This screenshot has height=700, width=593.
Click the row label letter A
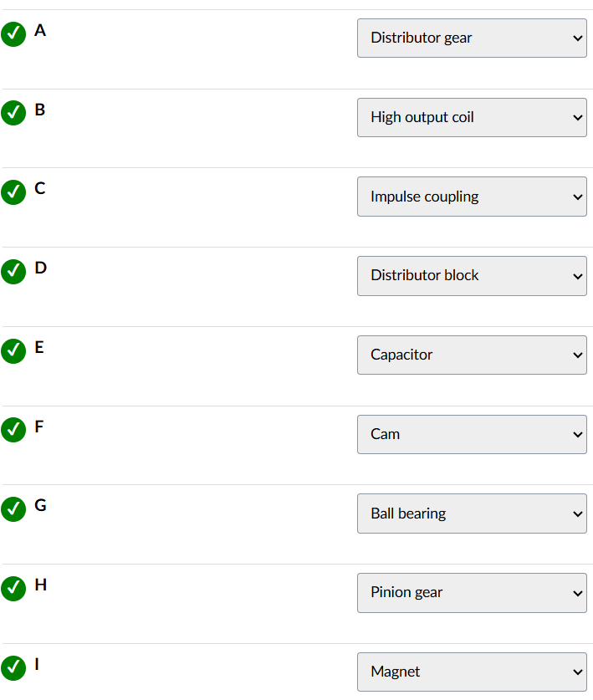[x=40, y=31]
